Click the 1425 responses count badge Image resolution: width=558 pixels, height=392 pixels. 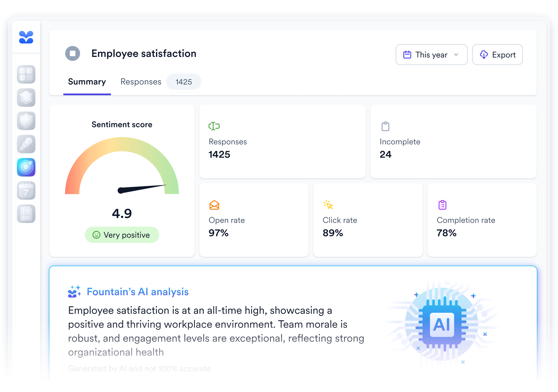(184, 82)
